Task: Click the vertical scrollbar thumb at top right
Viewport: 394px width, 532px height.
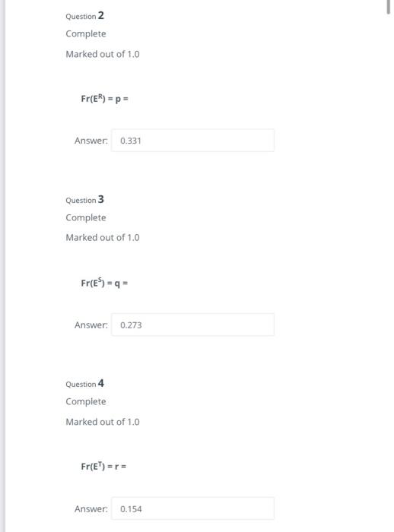Action: (x=388, y=7)
